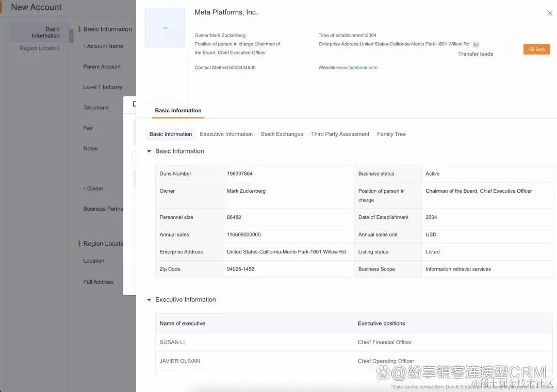This screenshot has width=557, height=392.
Task: Click Contact Method 6505434800 text
Action: pyautogui.click(x=225, y=67)
